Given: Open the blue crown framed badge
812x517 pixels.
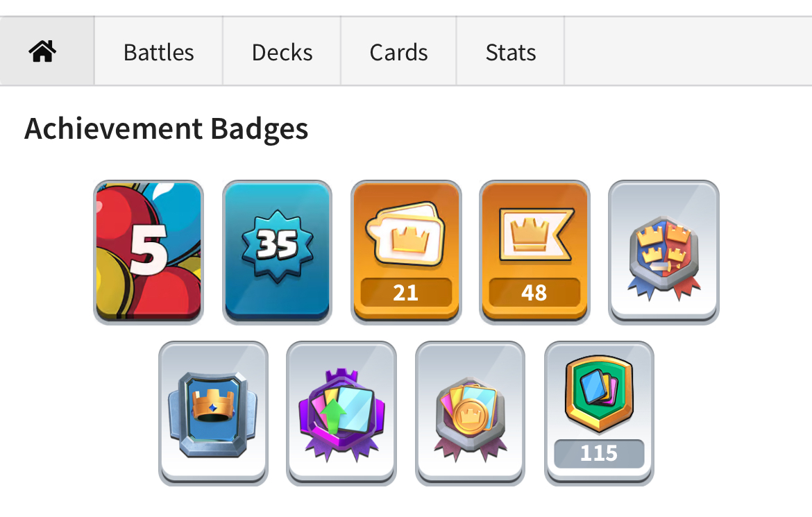Looking at the screenshot, I should pyautogui.click(x=213, y=414).
